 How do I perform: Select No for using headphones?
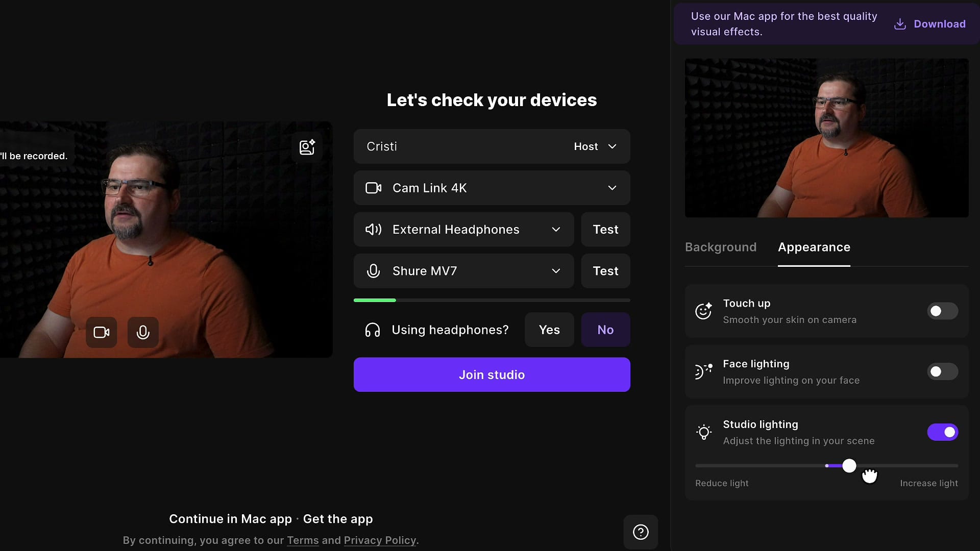point(605,330)
